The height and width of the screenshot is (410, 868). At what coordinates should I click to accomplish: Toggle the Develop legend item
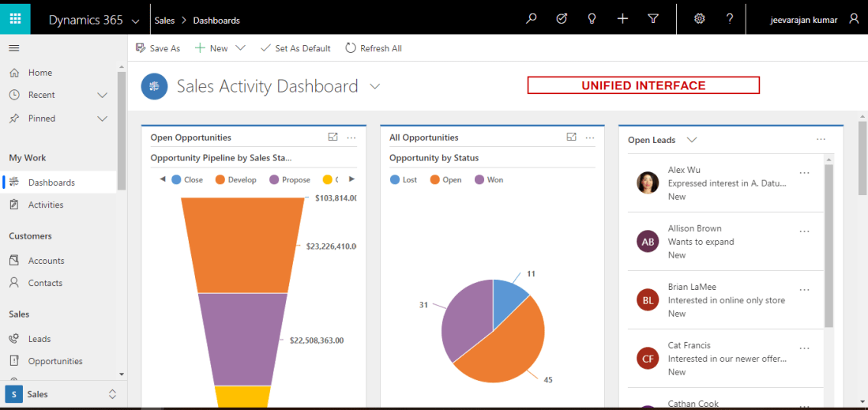point(235,180)
